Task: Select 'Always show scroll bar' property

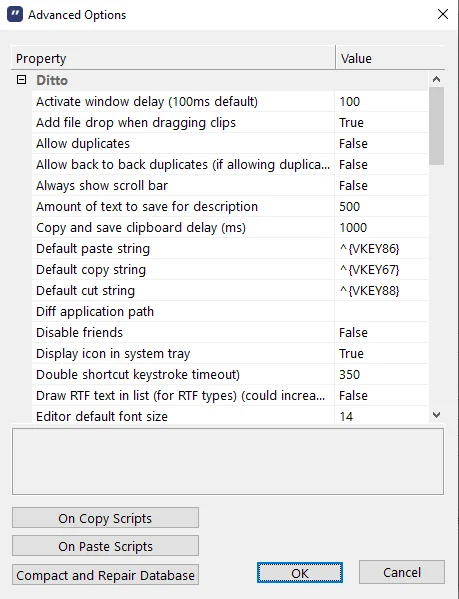Action: [183, 186]
